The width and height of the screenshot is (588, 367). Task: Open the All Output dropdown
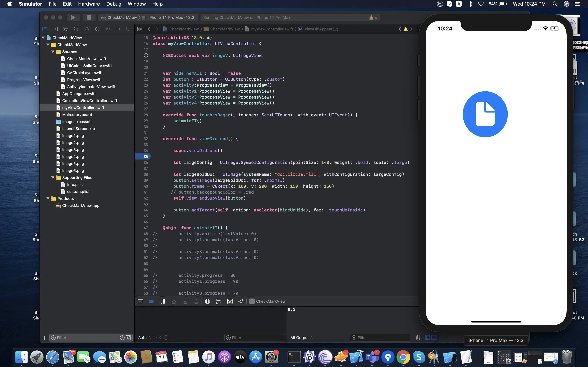302,338
